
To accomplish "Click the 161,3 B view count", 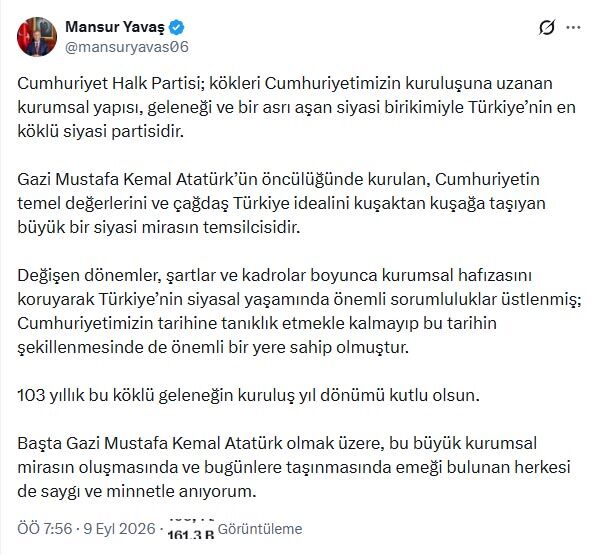I will (191, 534).
